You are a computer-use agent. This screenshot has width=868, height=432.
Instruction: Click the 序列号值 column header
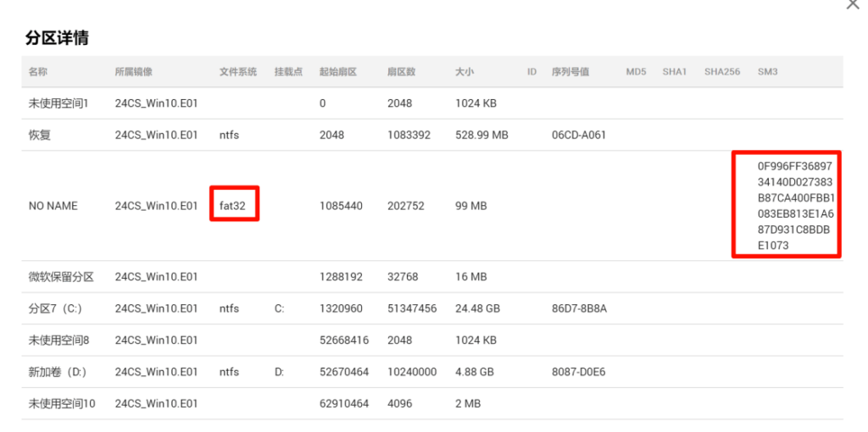(x=570, y=72)
